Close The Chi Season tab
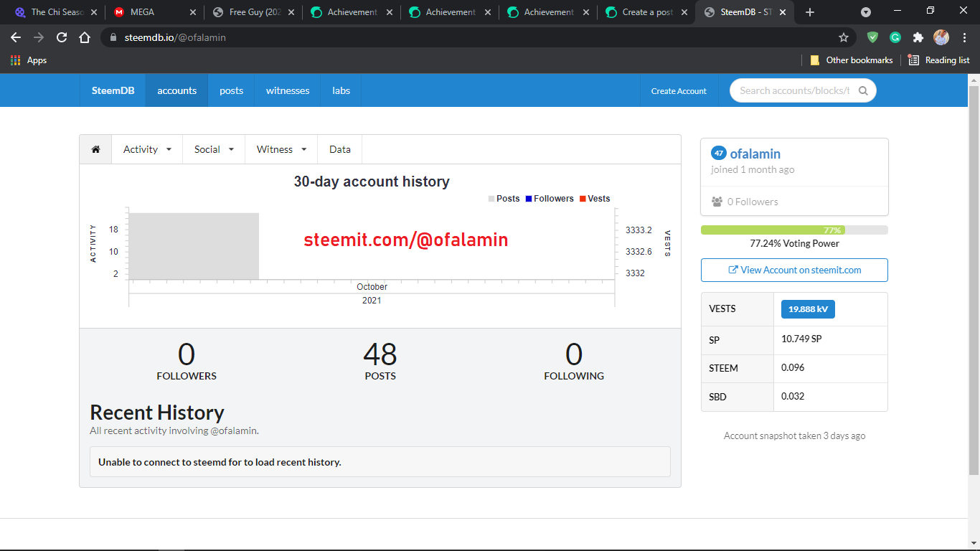The width and height of the screenshot is (980, 551). pyautogui.click(x=94, y=12)
